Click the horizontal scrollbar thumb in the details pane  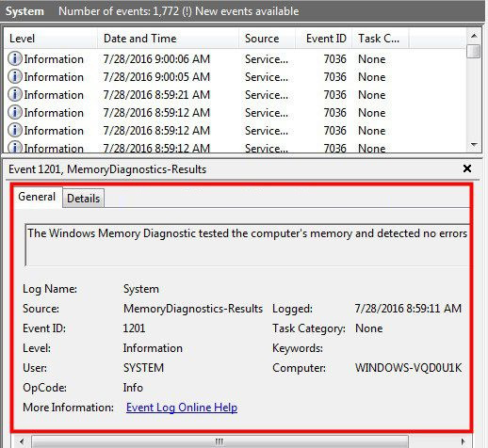click(220, 441)
